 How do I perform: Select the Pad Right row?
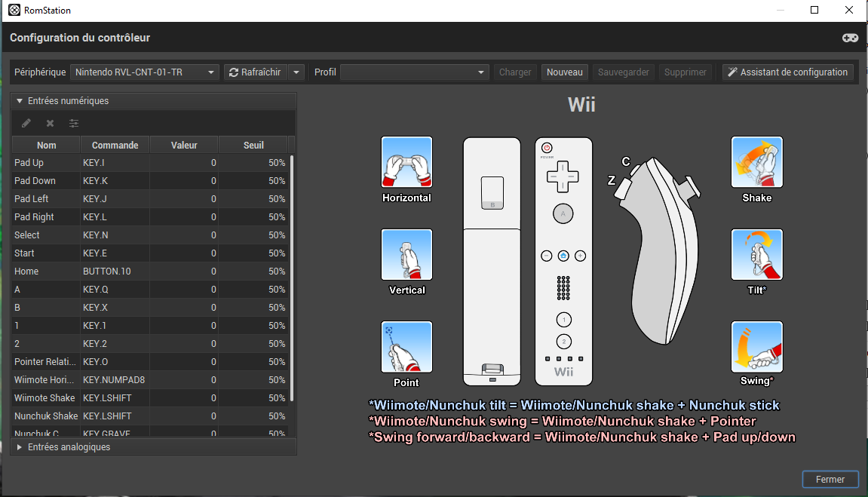[150, 217]
